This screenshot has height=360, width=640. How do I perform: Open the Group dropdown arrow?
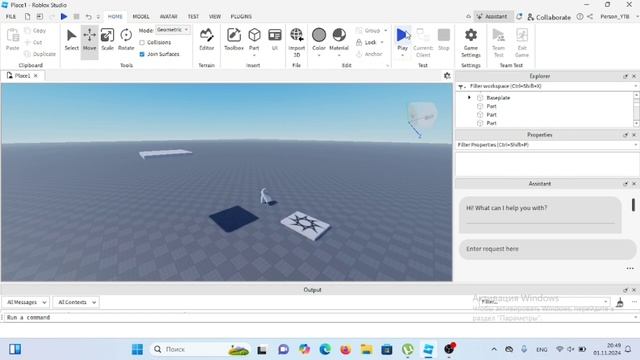[385, 31]
